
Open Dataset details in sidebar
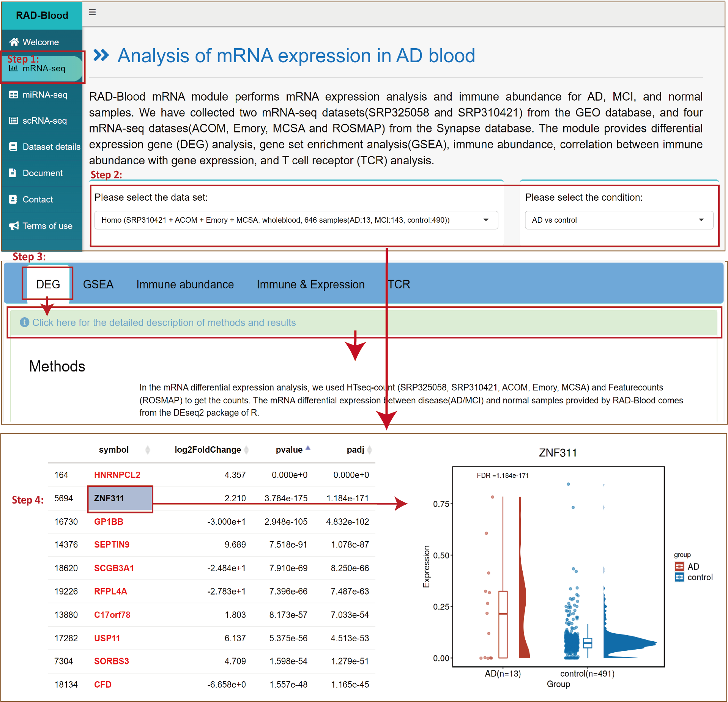(x=42, y=146)
